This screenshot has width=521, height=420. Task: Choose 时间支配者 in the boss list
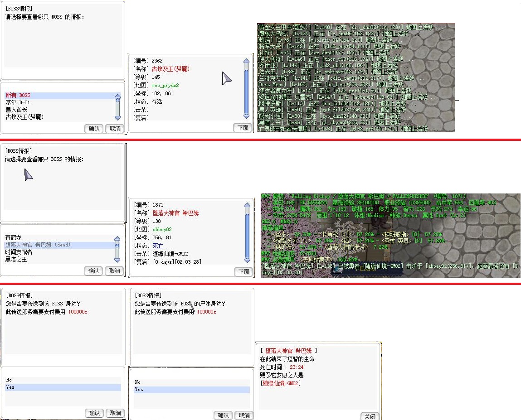(x=19, y=252)
